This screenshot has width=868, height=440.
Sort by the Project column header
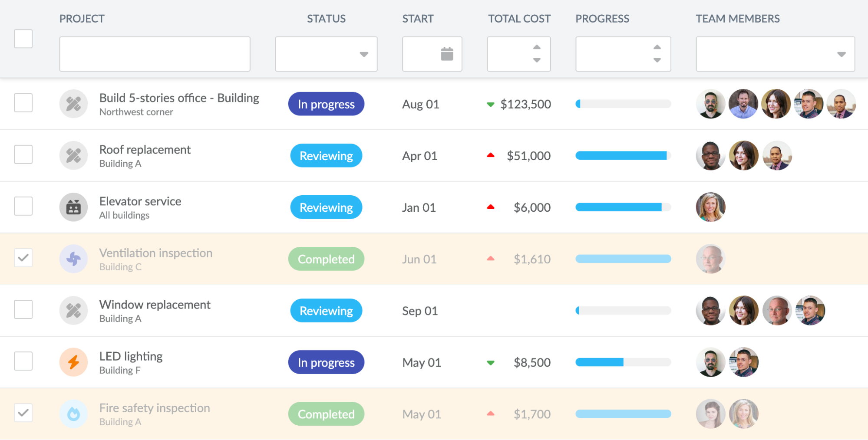tap(82, 19)
